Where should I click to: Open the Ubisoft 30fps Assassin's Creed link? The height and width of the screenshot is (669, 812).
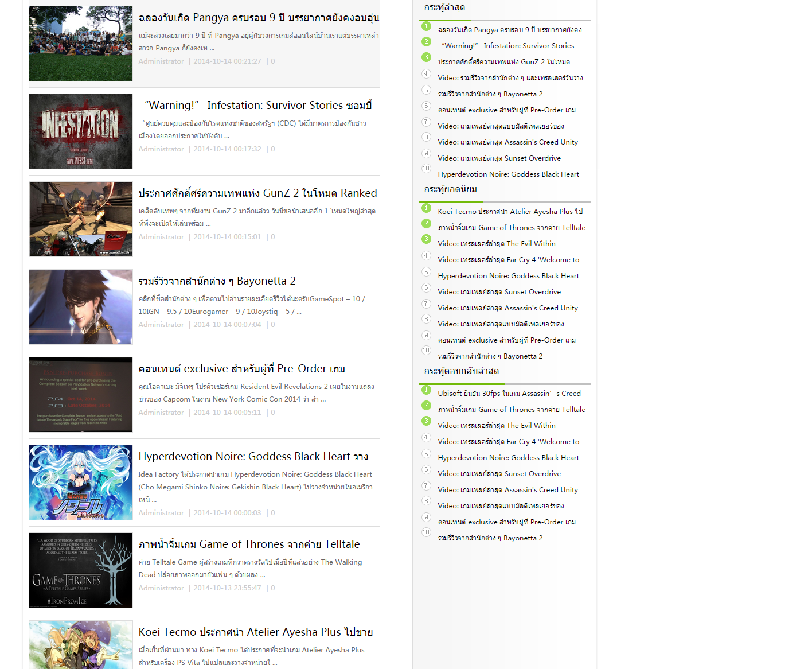coord(509,394)
